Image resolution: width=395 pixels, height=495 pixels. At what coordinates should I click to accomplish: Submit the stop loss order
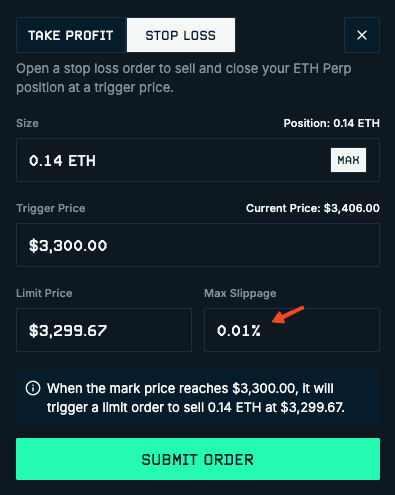(x=198, y=459)
